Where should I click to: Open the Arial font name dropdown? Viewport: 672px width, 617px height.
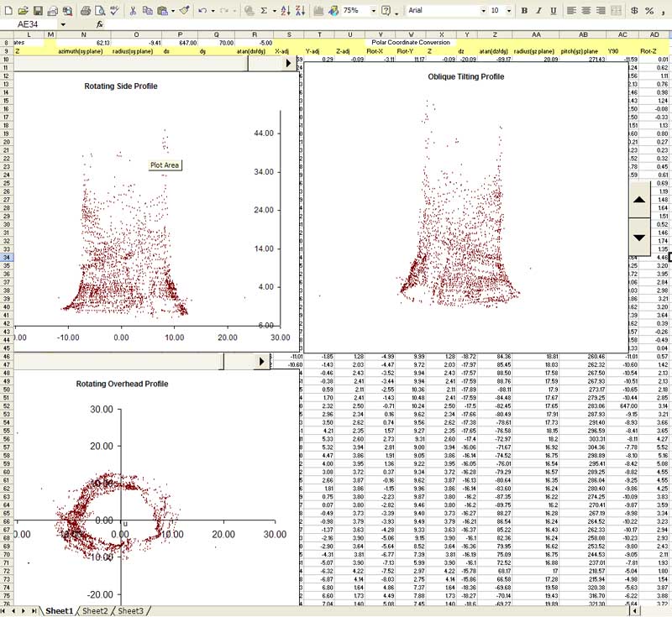483,11
